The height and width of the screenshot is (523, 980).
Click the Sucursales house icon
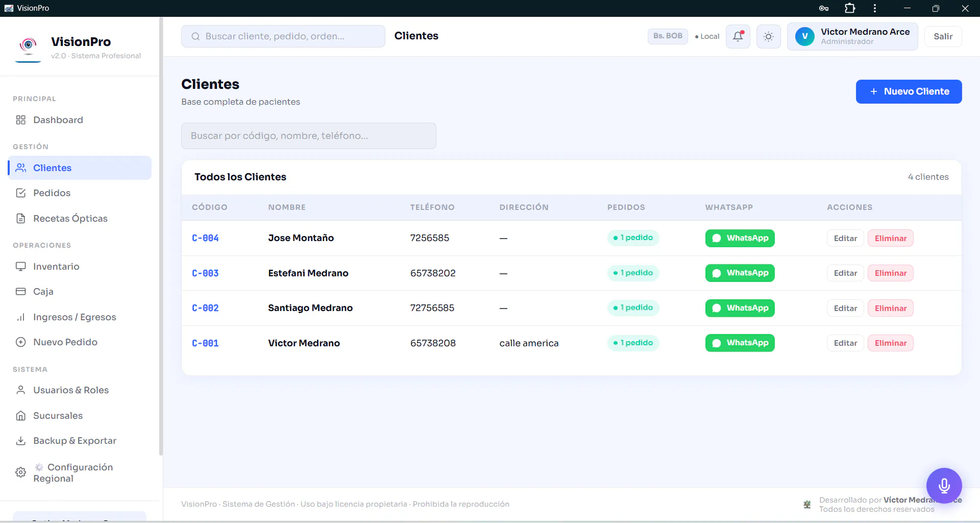click(20, 416)
